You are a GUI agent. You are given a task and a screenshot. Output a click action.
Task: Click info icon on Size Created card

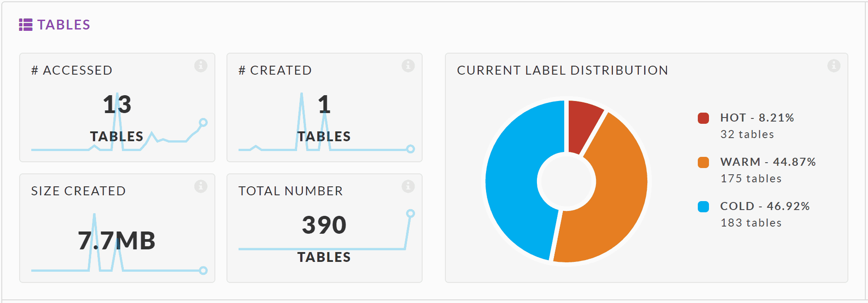pos(201,186)
